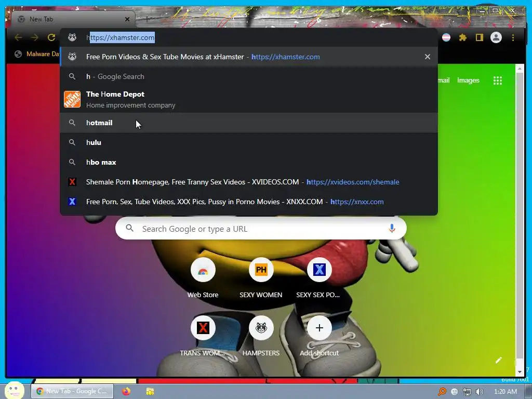The height and width of the screenshot is (399, 532).
Task: Open the clock showing 1:20 AM
Action: click(x=505, y=392)
